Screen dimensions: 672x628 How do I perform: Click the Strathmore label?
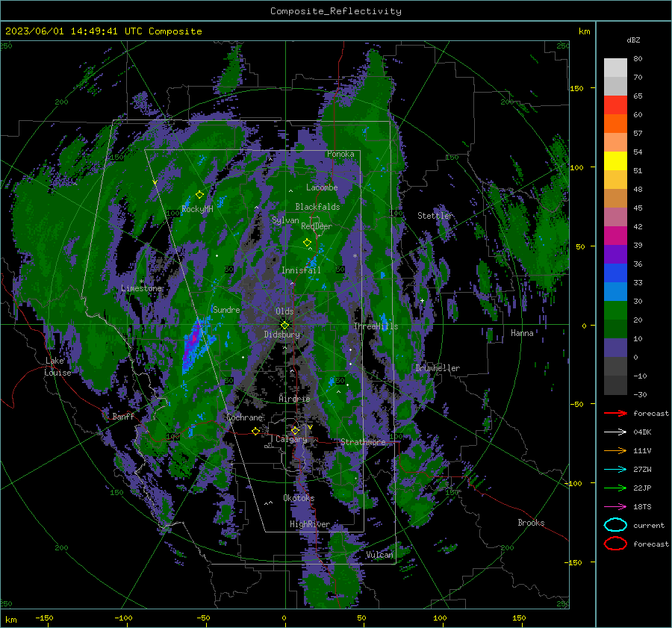[x=363, y=442]
